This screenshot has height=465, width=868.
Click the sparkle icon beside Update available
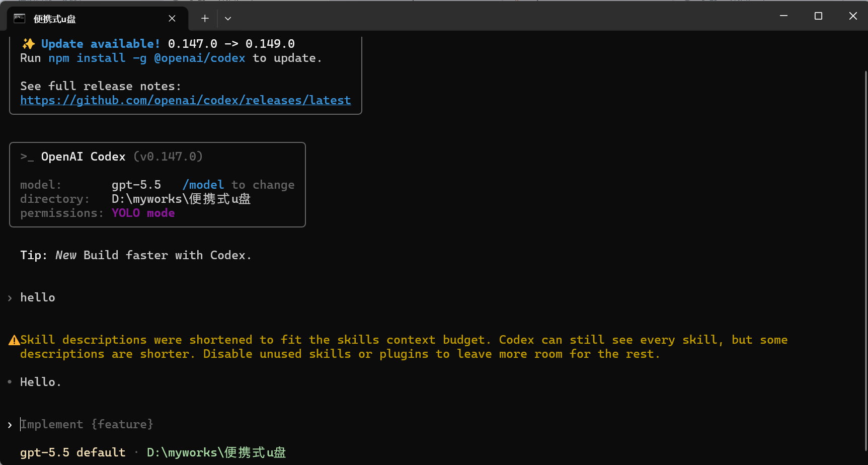[28, 44]
